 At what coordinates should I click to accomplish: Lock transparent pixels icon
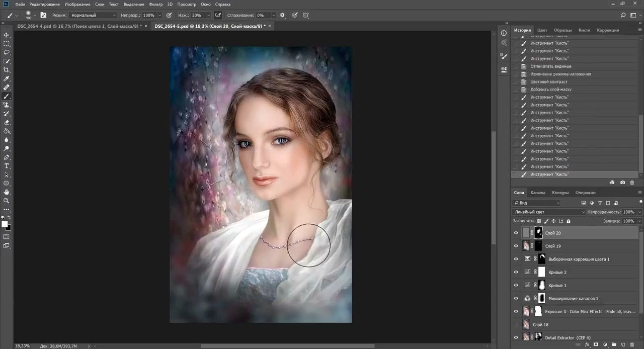[539, 221]
